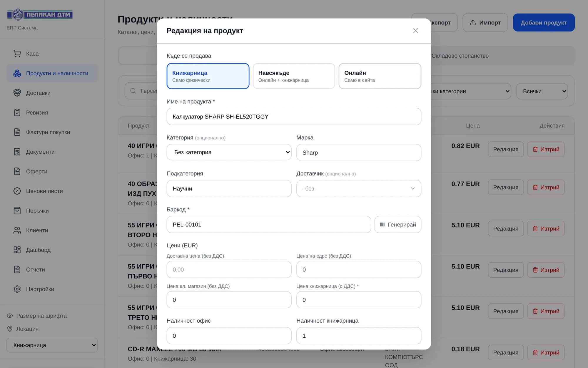Choose the Навсякъде sale location option
This screenshot has width=588, height=368.
point(294,76)
